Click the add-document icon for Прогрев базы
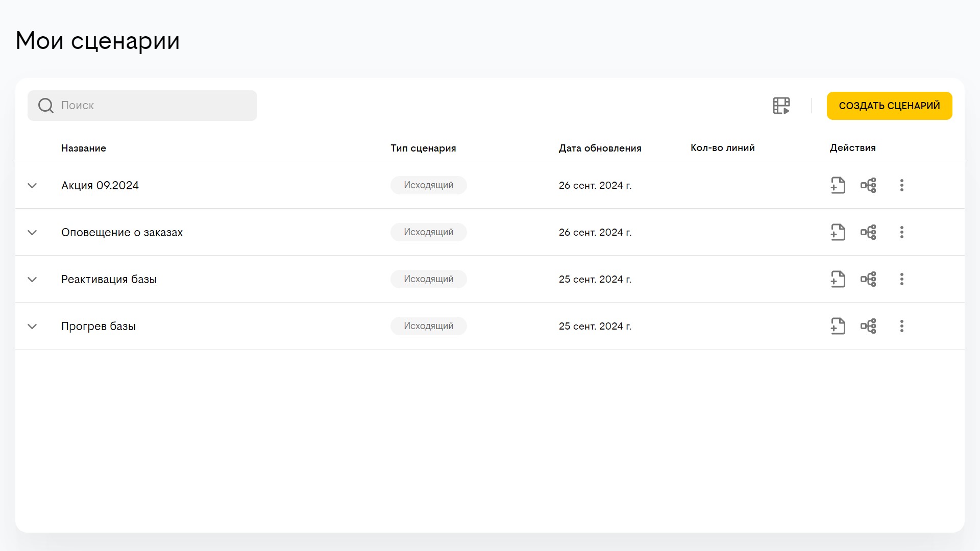 [838, 326]
